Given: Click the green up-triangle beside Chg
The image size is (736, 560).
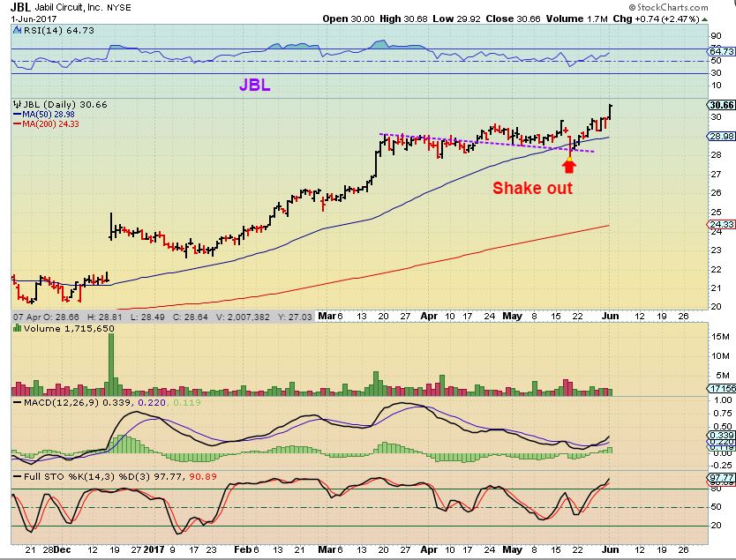Looking at the screenshot, I should 704,19.
